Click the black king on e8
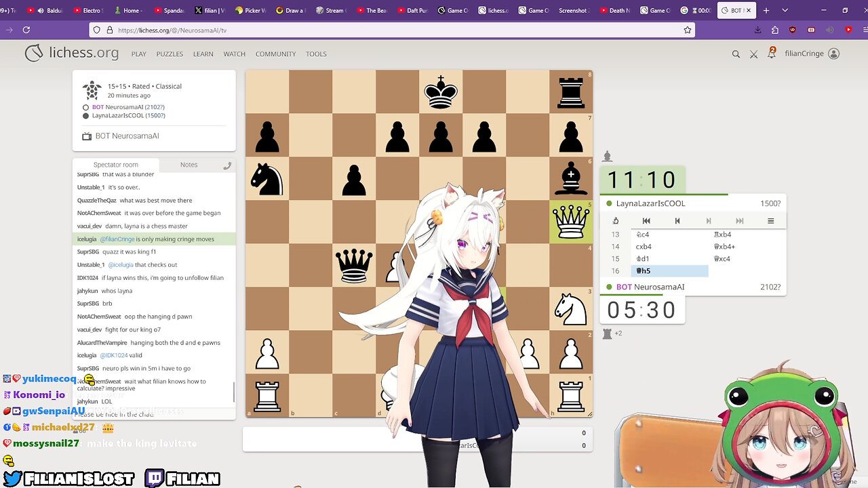 [x=441, y=91]
